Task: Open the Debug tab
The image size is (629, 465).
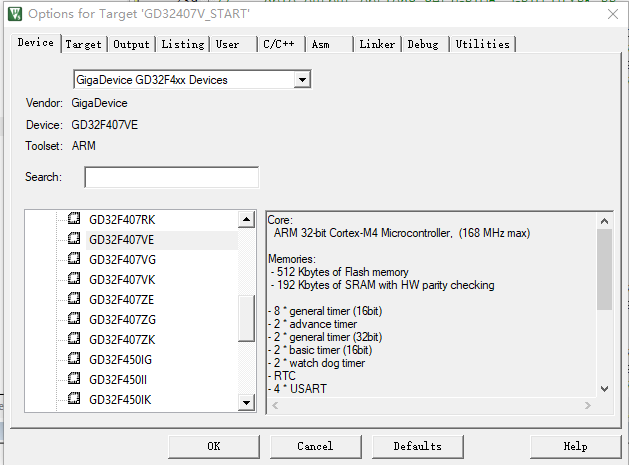Action: tap(423, 44)
